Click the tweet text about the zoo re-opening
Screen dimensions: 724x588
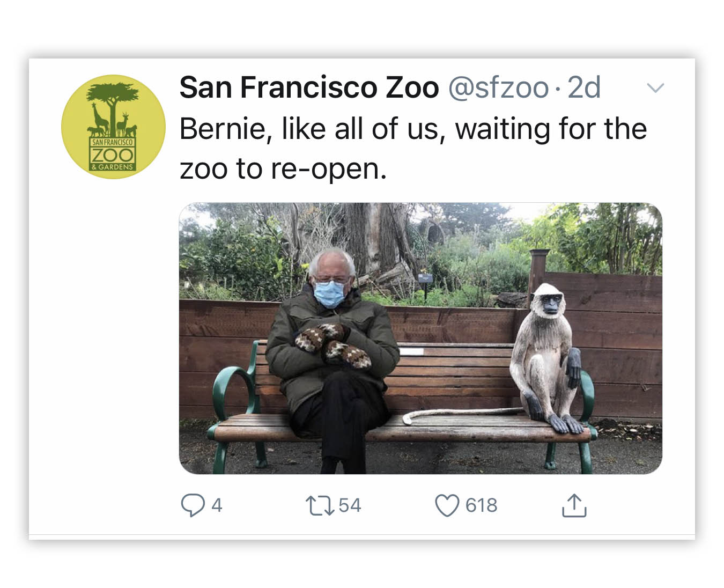(x=413, y=148)
